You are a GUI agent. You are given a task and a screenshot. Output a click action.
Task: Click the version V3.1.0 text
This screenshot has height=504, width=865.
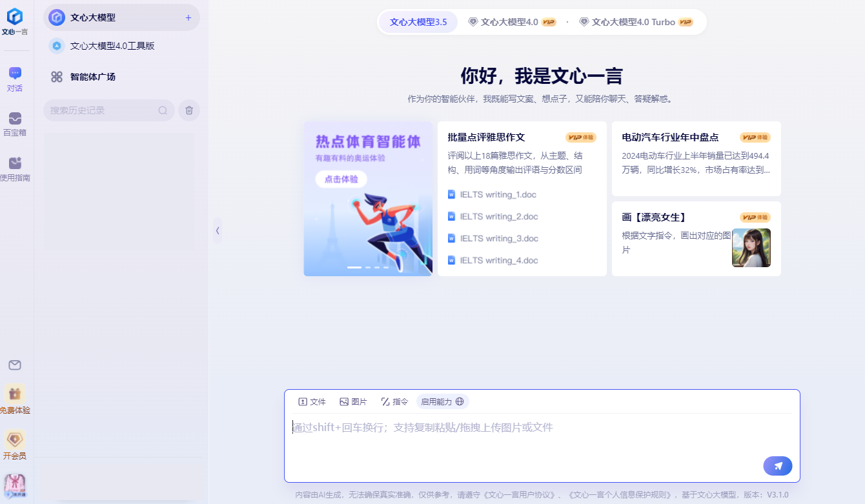(x=778, y=495)
